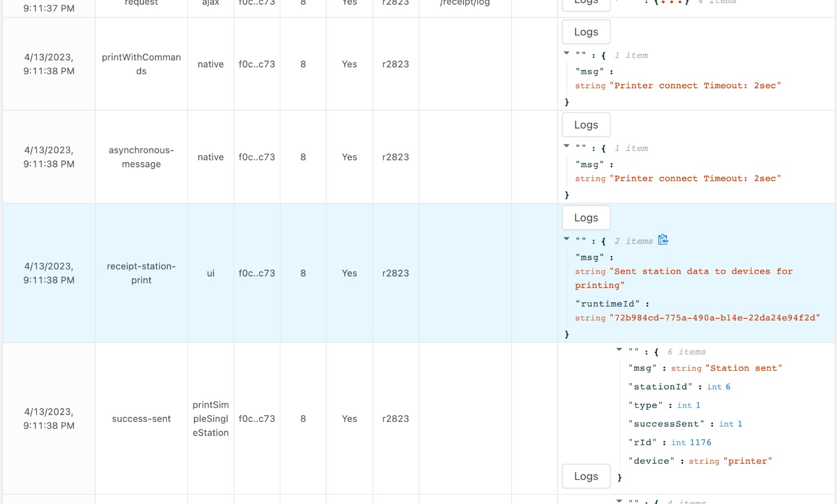Viewport: 837px width, 504px height.
Task: Click the copy-to-clipboard icon beside "2 items"
Action: point(663,240)
